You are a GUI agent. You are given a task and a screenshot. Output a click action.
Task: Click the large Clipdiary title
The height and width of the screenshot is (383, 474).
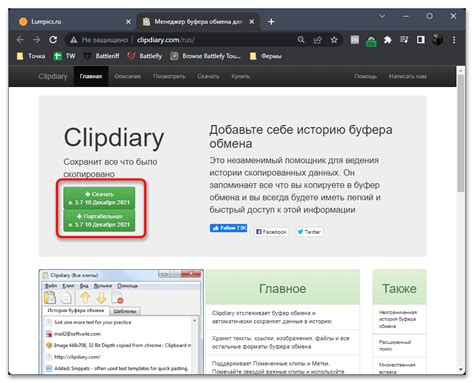tap(114, 138)
